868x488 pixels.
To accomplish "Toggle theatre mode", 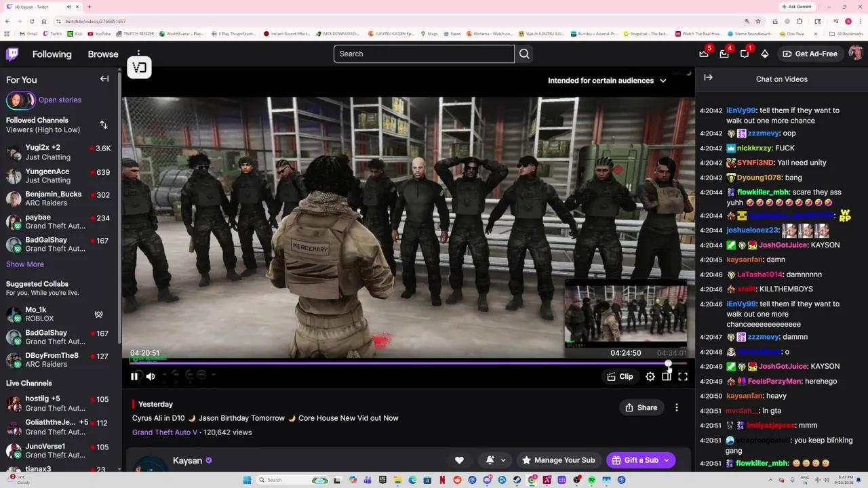I will coord(667,377).
